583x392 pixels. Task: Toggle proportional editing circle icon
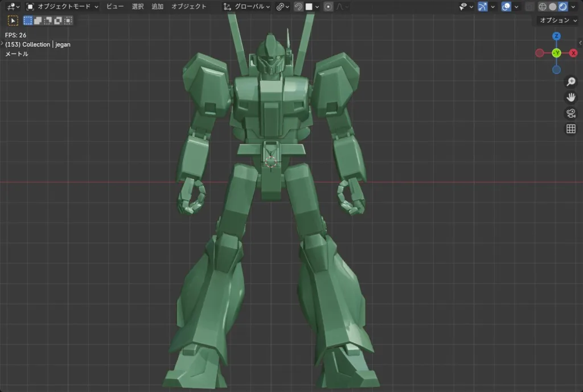coord(329,7)
